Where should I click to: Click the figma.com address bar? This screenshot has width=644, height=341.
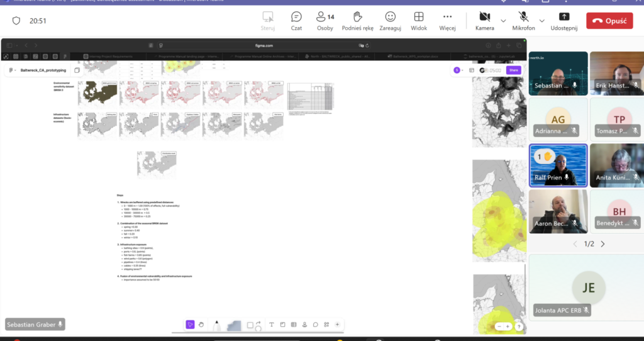[264, 45]
